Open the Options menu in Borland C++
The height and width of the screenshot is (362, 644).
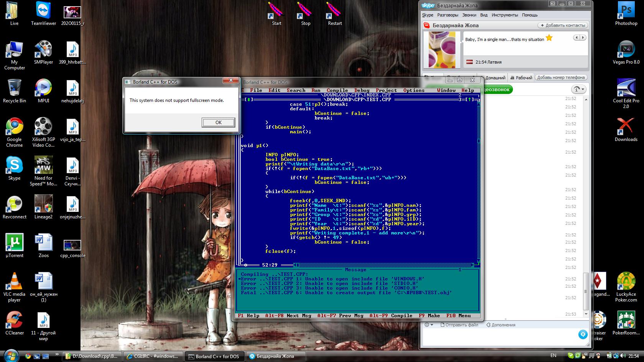click(x=414, y=90)
